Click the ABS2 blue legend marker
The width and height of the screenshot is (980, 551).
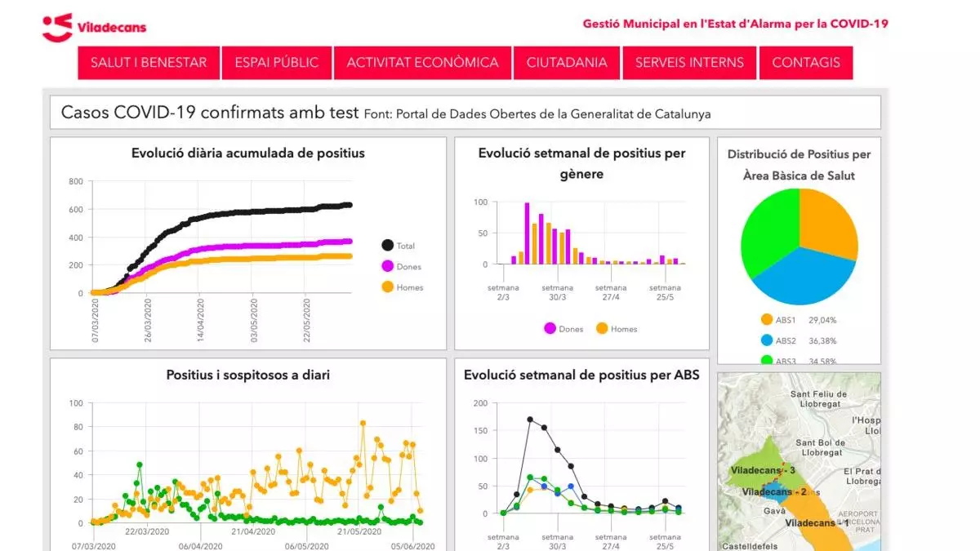point(766,340)
